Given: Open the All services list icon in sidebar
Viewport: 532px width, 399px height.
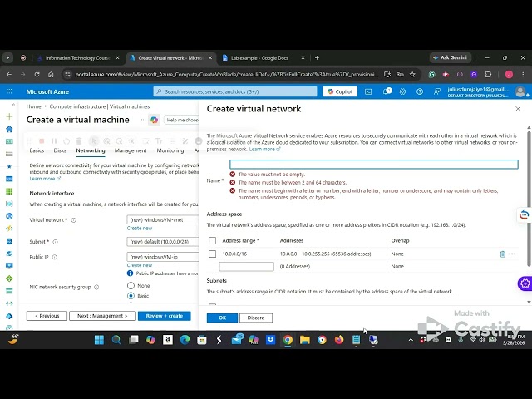Looking at the screenshot, I should [x=9, y=154].
